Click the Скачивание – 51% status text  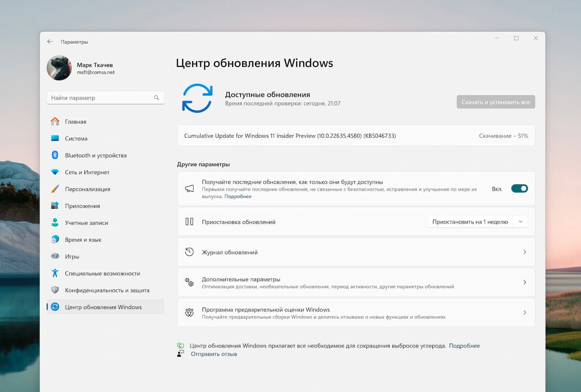click(504, 136)
